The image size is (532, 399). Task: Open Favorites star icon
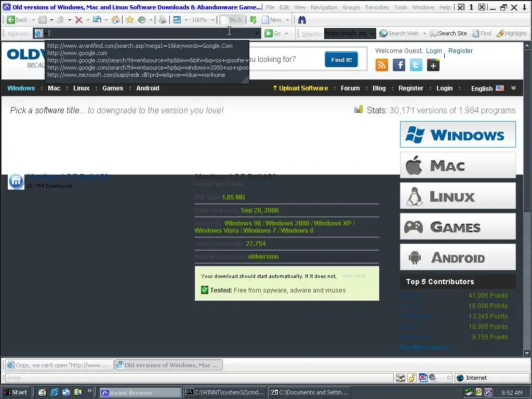(x=129, y=20)
